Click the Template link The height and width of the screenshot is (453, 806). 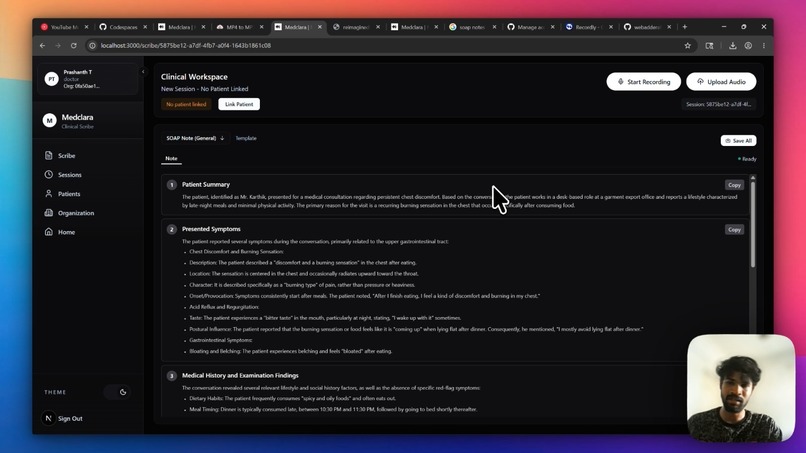click(246, 138)
